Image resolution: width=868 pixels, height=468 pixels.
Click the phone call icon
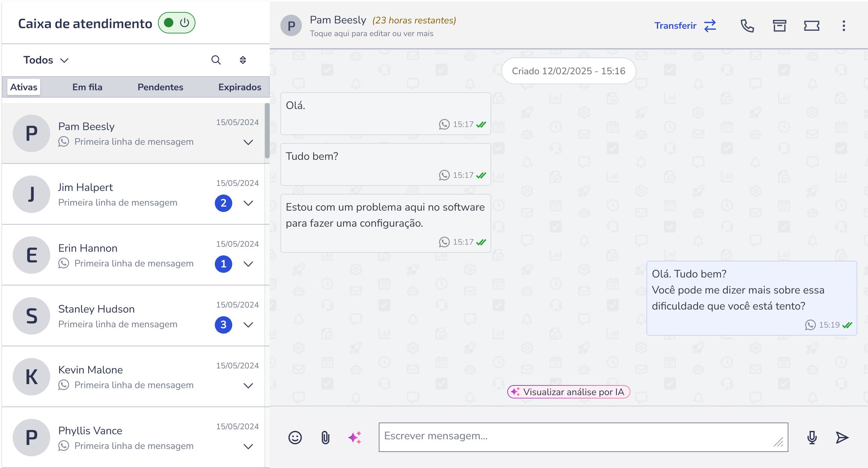[747, 26]
